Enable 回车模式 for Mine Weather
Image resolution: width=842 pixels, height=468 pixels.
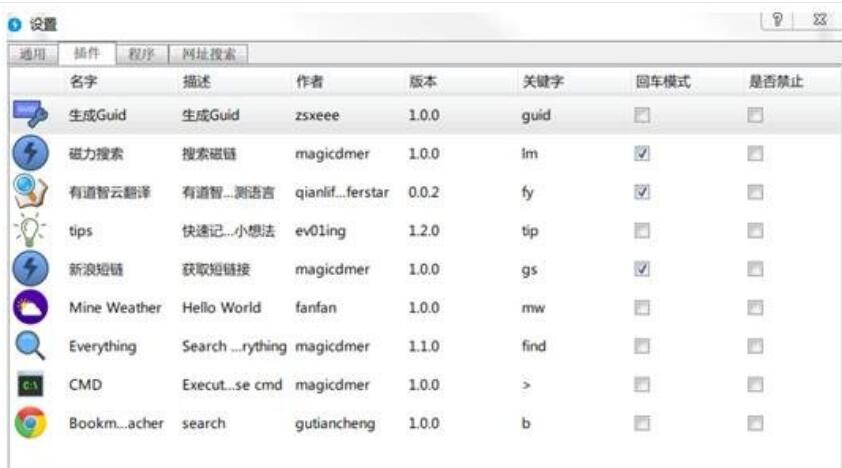coord(642,308)
